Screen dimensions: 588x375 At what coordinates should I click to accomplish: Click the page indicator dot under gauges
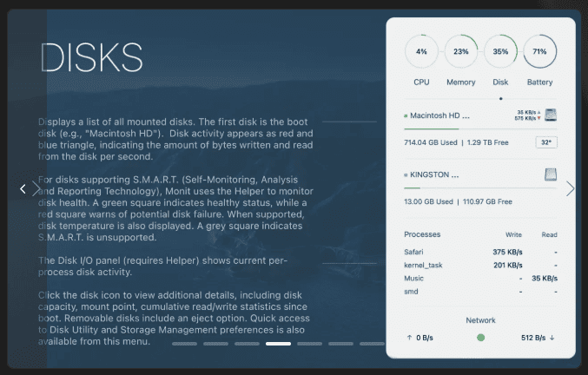point(500,99)
